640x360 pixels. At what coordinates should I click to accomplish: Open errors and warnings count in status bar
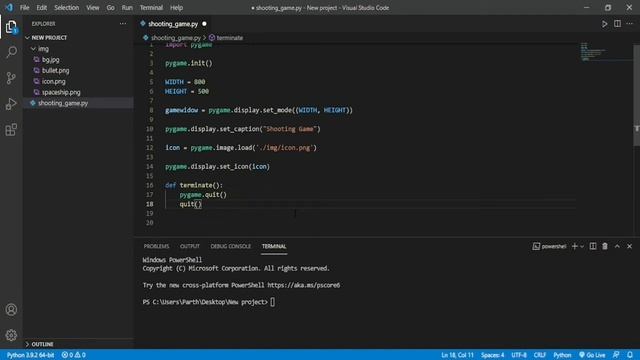73,355
